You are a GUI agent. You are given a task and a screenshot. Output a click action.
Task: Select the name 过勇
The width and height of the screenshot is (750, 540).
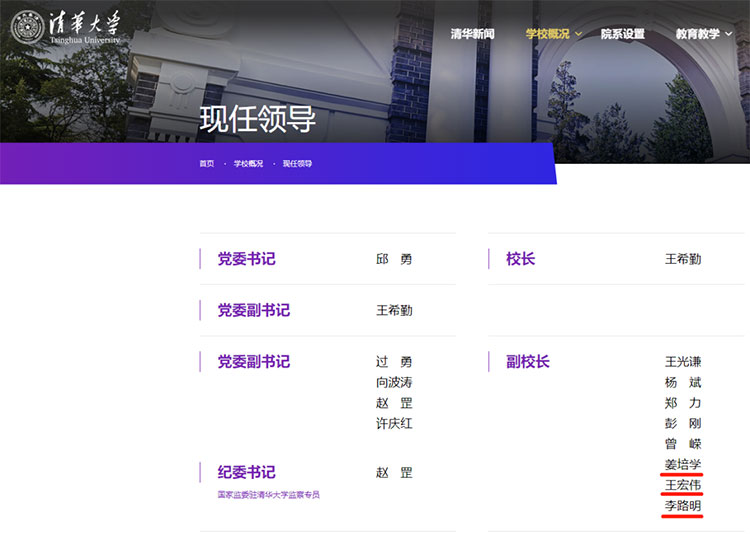point(394,362)
